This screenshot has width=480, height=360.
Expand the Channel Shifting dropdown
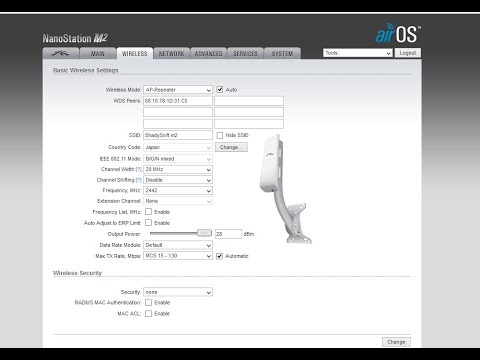coord(178,180)
